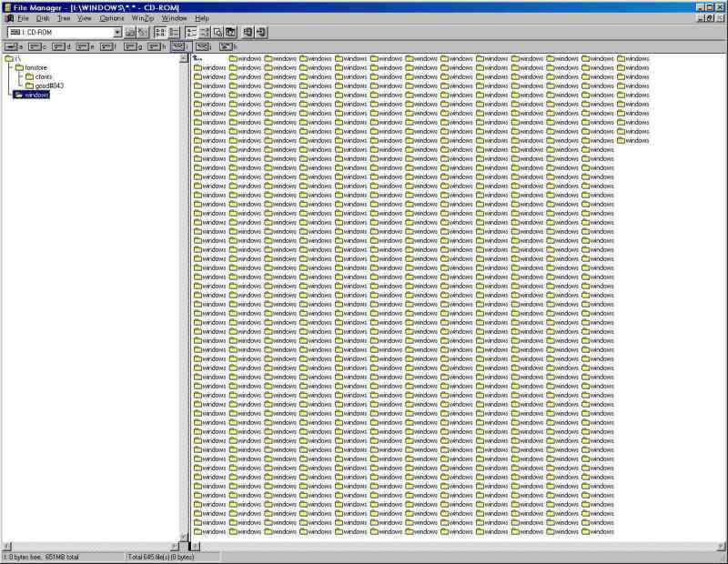Viewport: 728px width, 564px height.
Task: Click tree pane scroll down arrow
Action: point(184,537)
